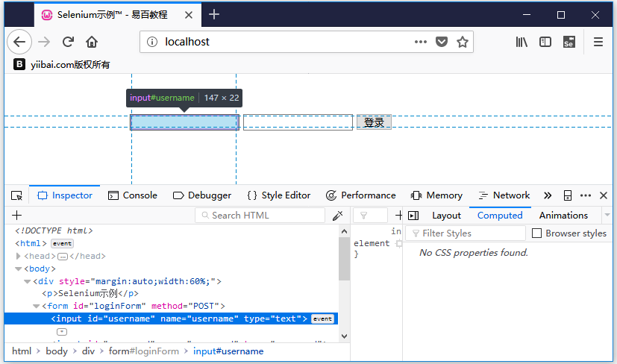Select input#username breadcrumb
The width and height of the screenshot is (617, 364).
coord(228,351)
